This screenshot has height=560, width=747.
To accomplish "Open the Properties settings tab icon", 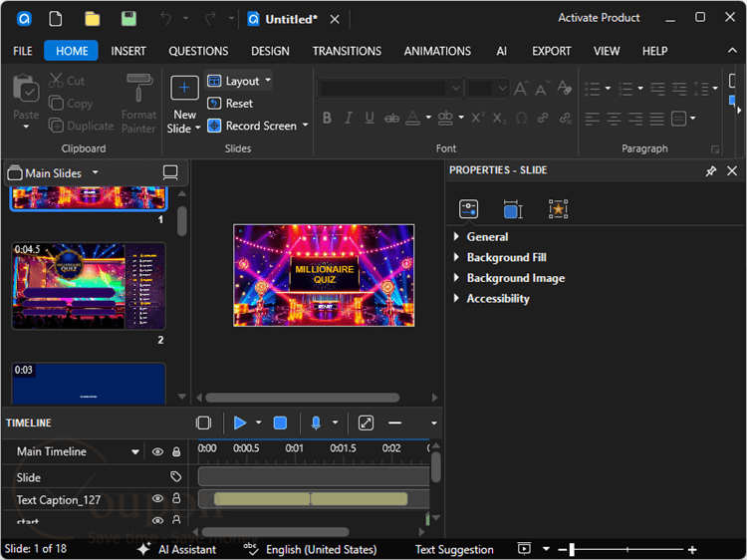I will tap(469, 208).
